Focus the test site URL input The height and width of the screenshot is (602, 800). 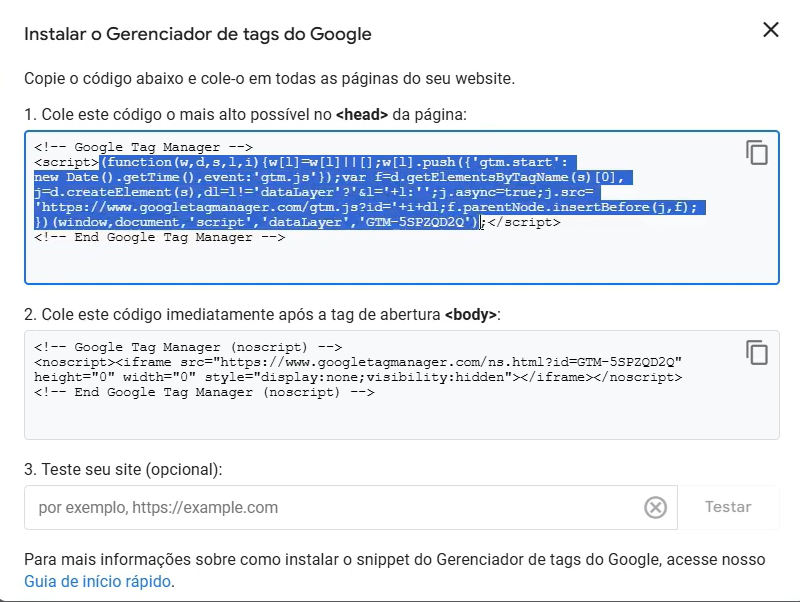click(x=330, y=508)
